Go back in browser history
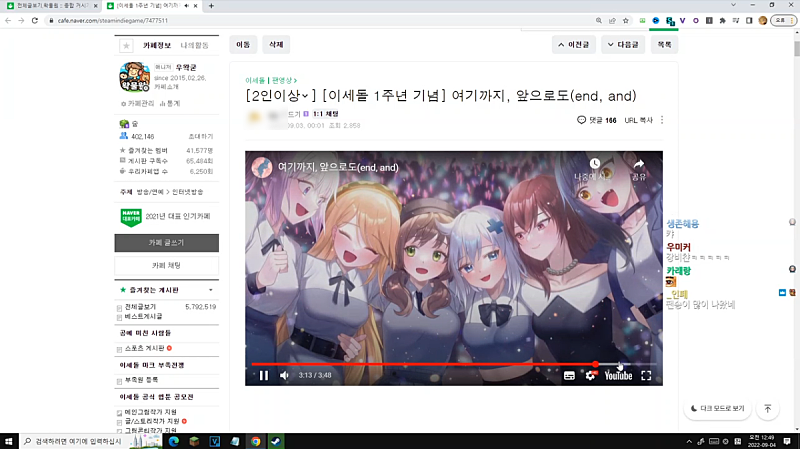 tap(8, 20)
